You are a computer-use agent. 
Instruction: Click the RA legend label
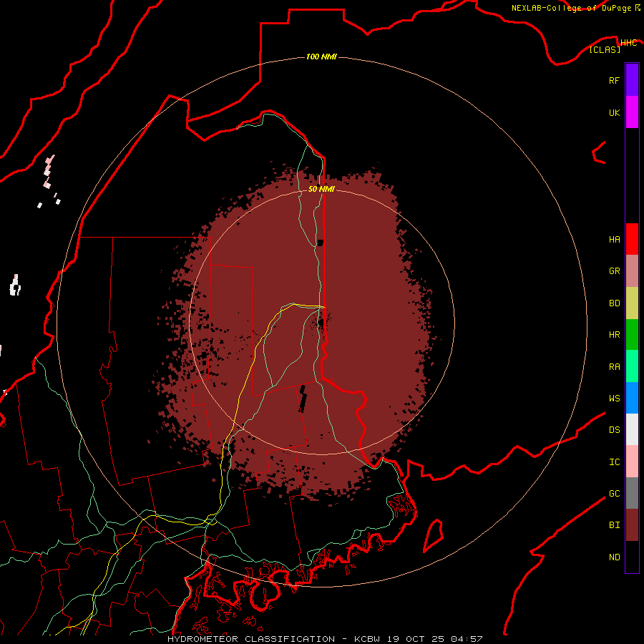tap(614, 367)
